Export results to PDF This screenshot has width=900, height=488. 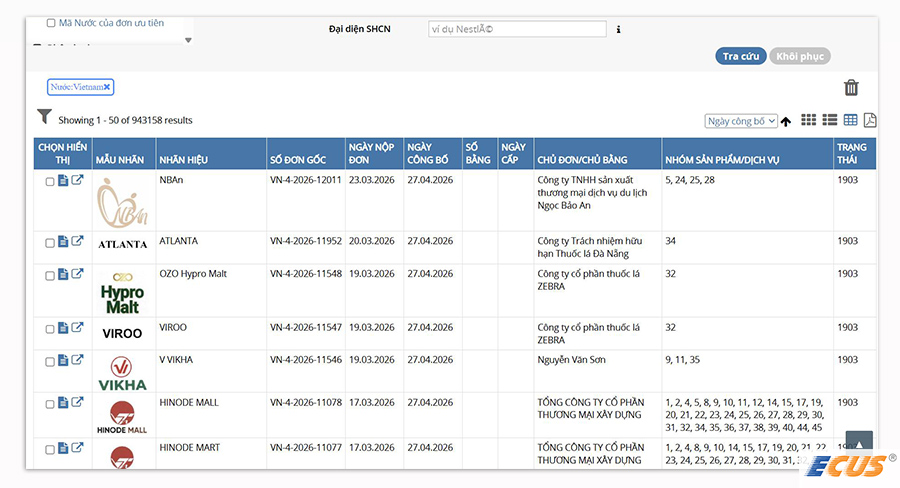[870, 120]
